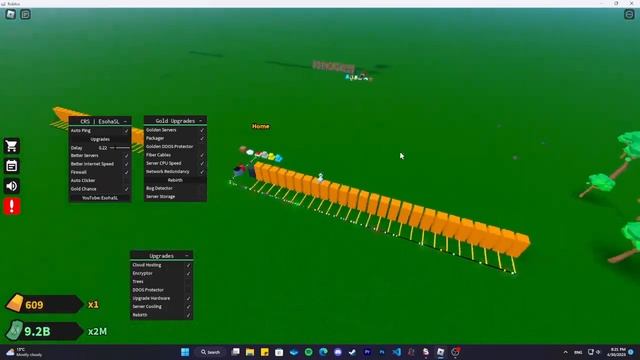Collapse the CRS | EsohaSL panel
This screenshot has width=640, height=360.
[125, 121]
